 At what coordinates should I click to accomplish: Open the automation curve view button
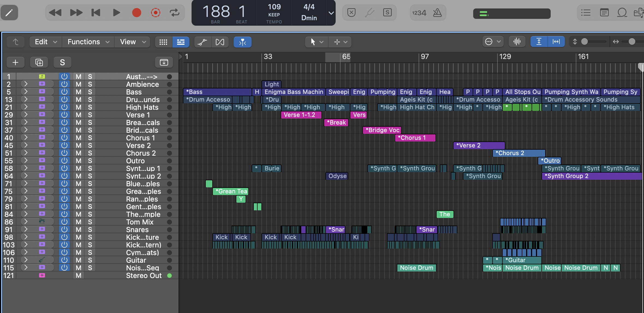pyautogui.click(x=202, y=42)
